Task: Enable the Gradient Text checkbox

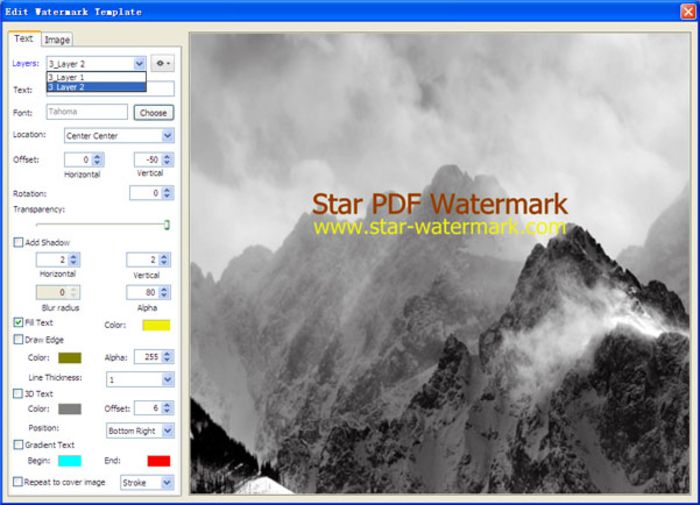Action: (x=18, y=445)
